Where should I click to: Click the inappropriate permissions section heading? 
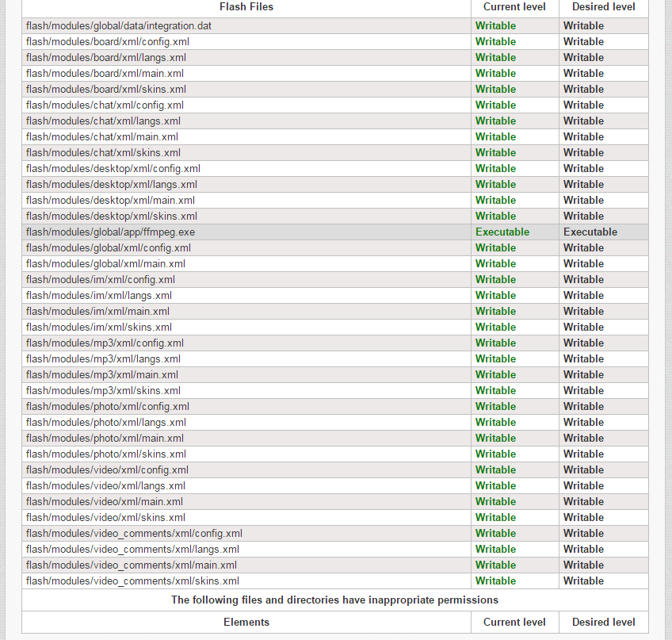[334, 600]
